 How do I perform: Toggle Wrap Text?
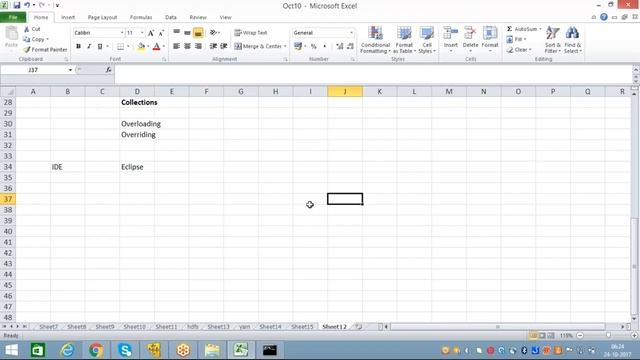pyautogui.click(x=251, y=33)
